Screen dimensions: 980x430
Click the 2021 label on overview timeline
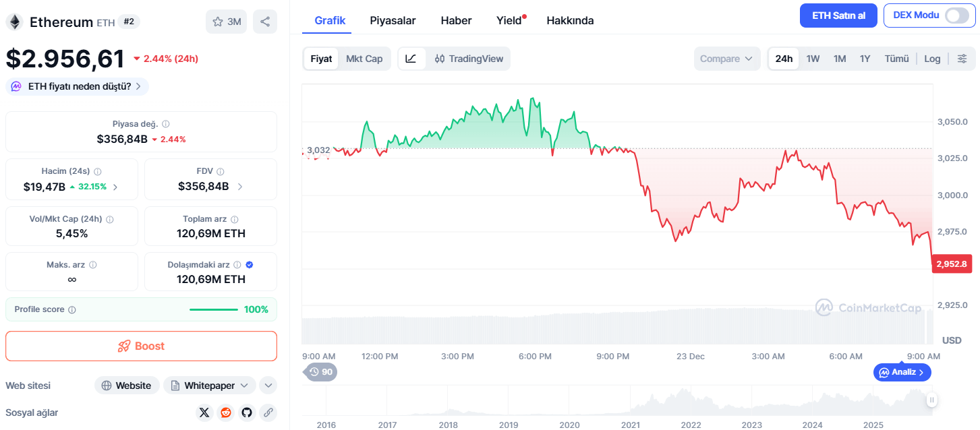point(631,425)
